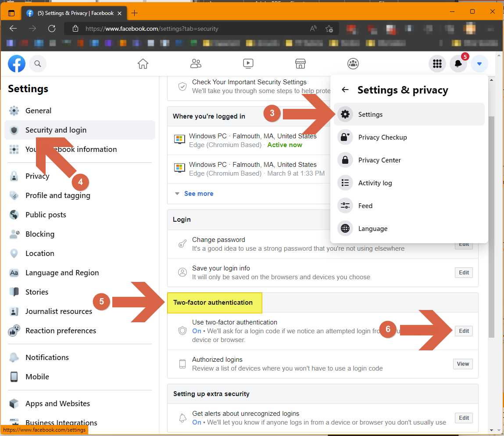Open the notifications bell with badge 5
The width and height of the screenshot is (504, 436).
pos(458,64)
